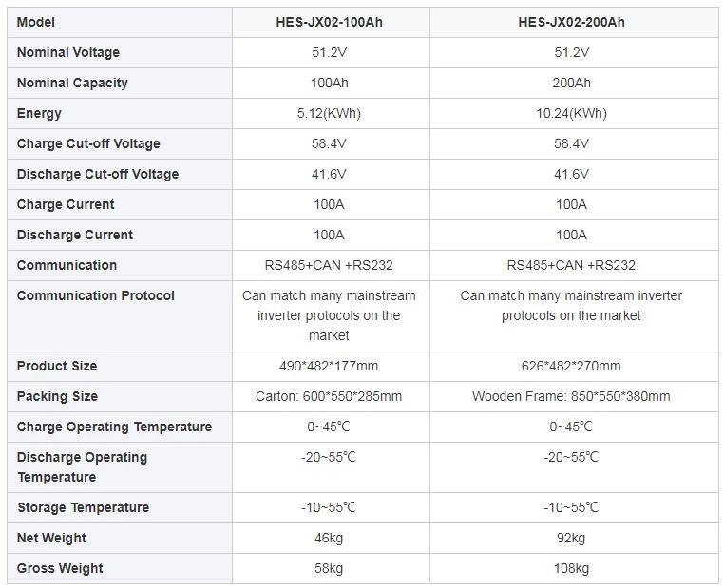
Task: Select the Communication Protocol row label
Action: pyautogui.click(x=96, y=295)
